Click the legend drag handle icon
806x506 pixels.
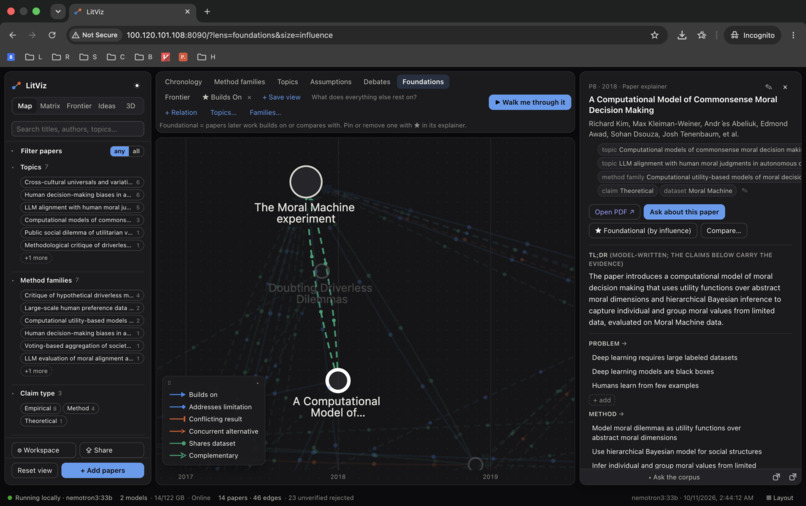[x=169, y=383]
